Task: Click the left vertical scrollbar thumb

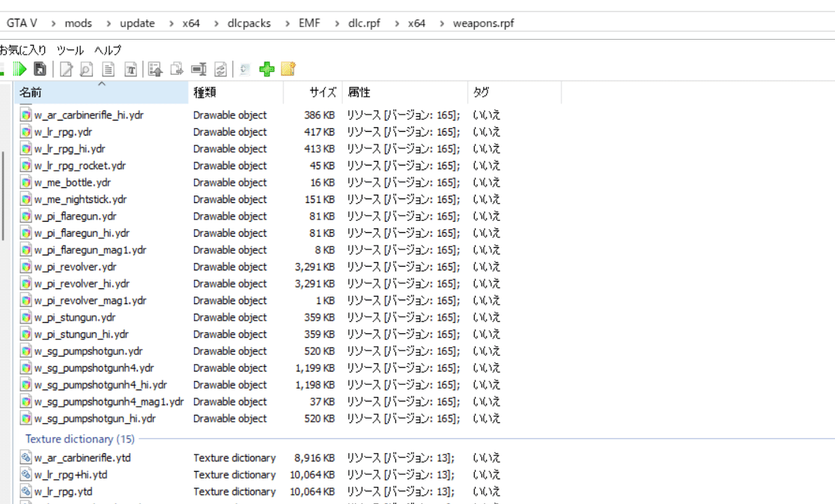Action: (3, 195)
